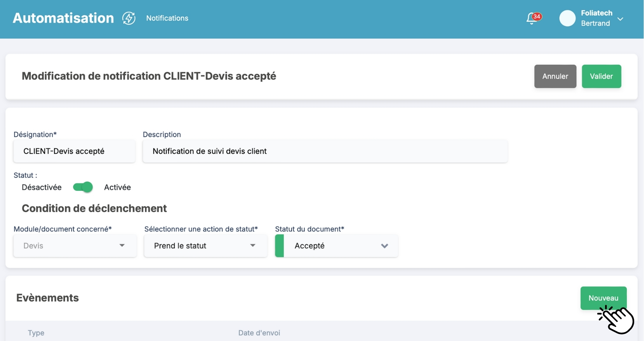Click the Désactivée status label
This screenshot has height=341, width=644.
pyautogui.click(x=41, y=187)
